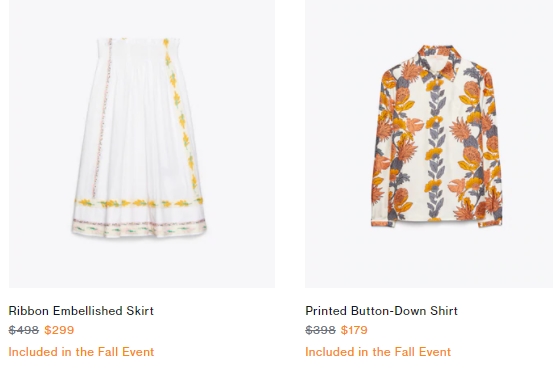Click the crossed-out $498 original price
The width and height of the screenshot is (553, 371).
tap(24, 330)
